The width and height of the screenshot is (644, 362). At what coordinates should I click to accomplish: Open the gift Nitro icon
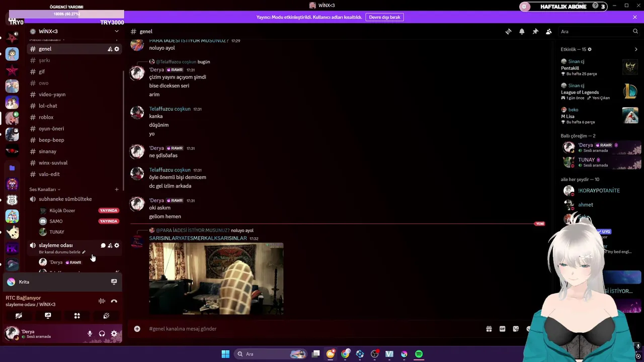pyautogui.click(x=489, y=329)
